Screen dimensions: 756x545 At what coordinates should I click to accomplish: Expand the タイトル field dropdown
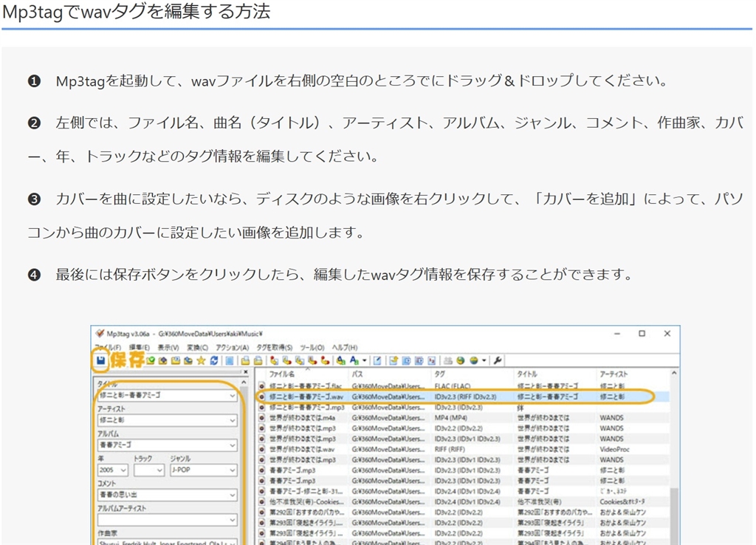232,396
